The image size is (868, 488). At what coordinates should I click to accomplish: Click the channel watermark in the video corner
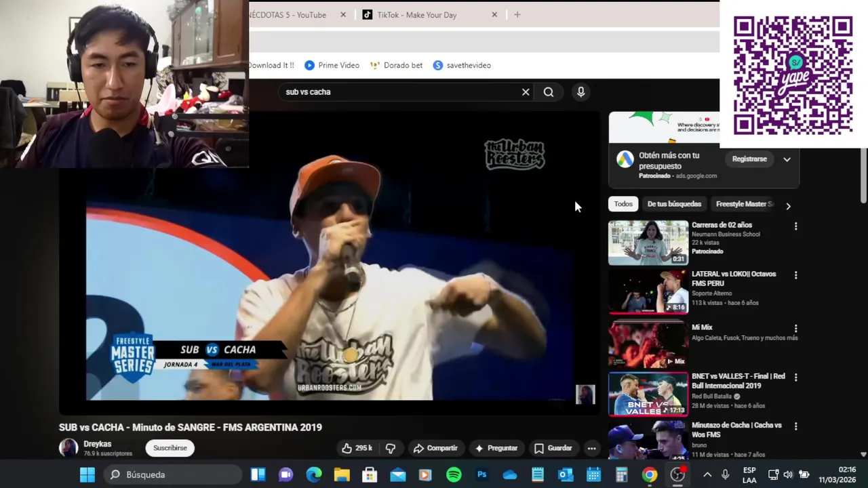click(x=585, y=394)
